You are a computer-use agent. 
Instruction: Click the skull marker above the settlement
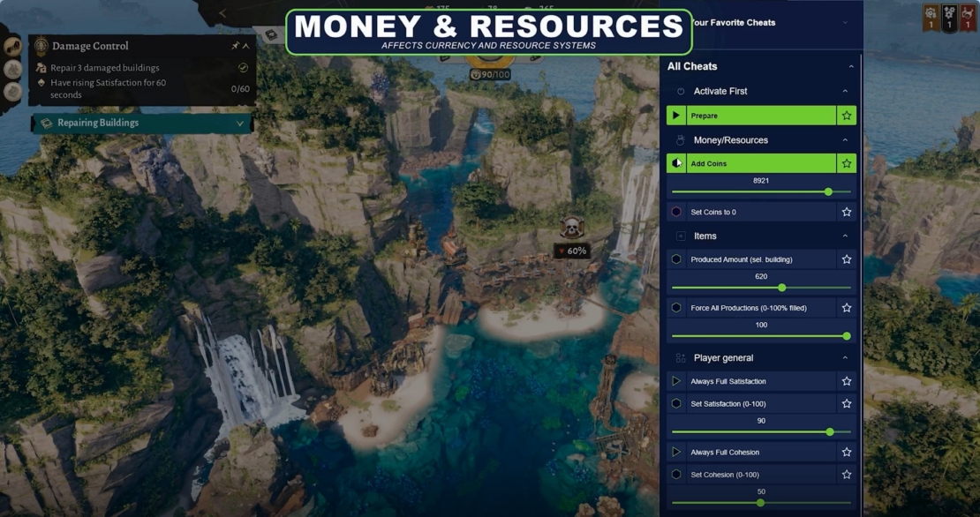(x=571, y=228)
